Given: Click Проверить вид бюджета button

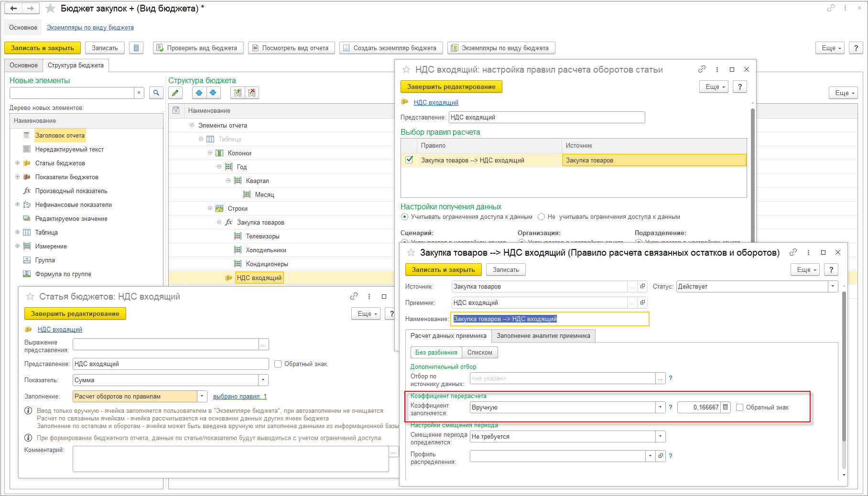Looking at the screenshot, I should [x=198, y=48].
